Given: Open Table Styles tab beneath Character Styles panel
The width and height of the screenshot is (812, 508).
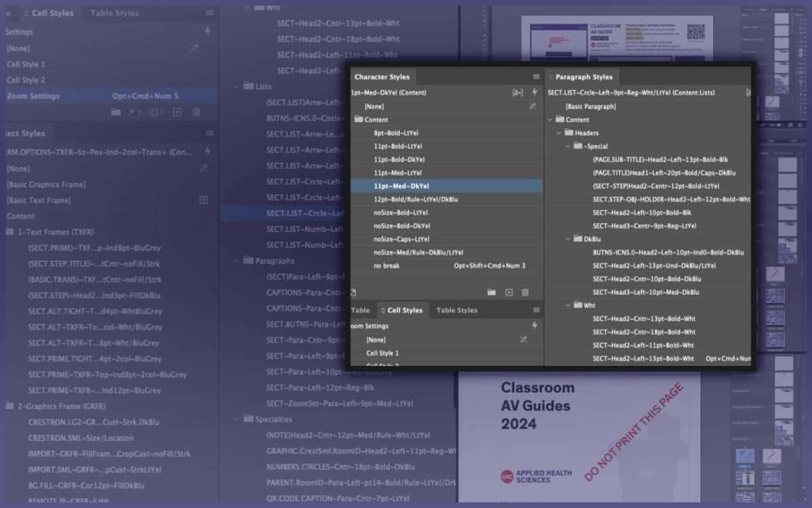Looking at the screenshot, I should [457, 310].
